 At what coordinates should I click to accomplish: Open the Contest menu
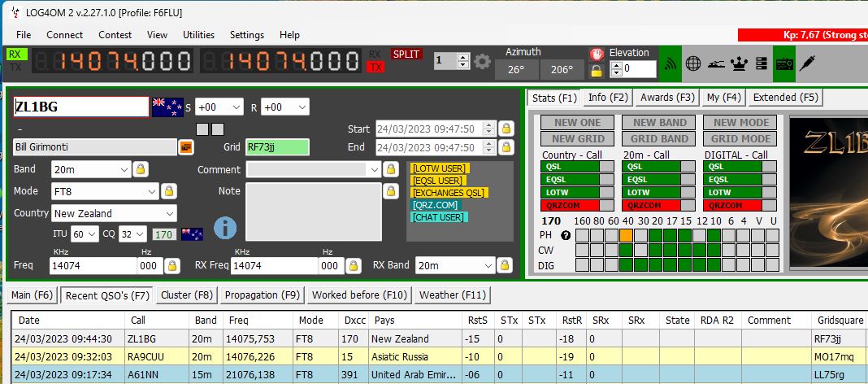click(115, 34)
